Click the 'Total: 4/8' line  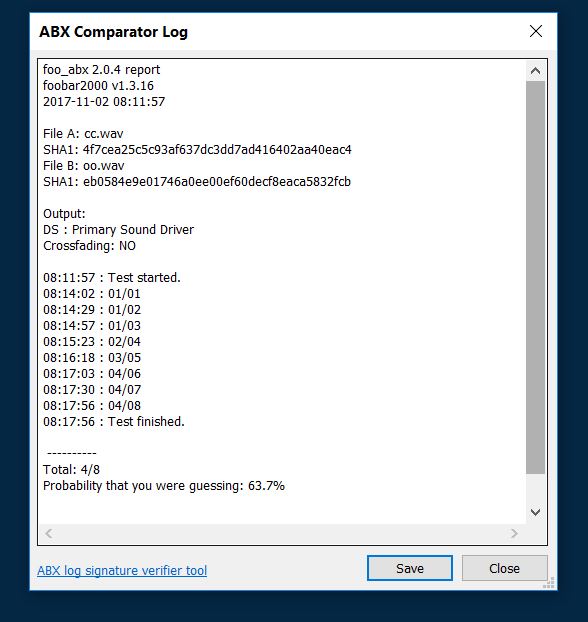(71, 470)
